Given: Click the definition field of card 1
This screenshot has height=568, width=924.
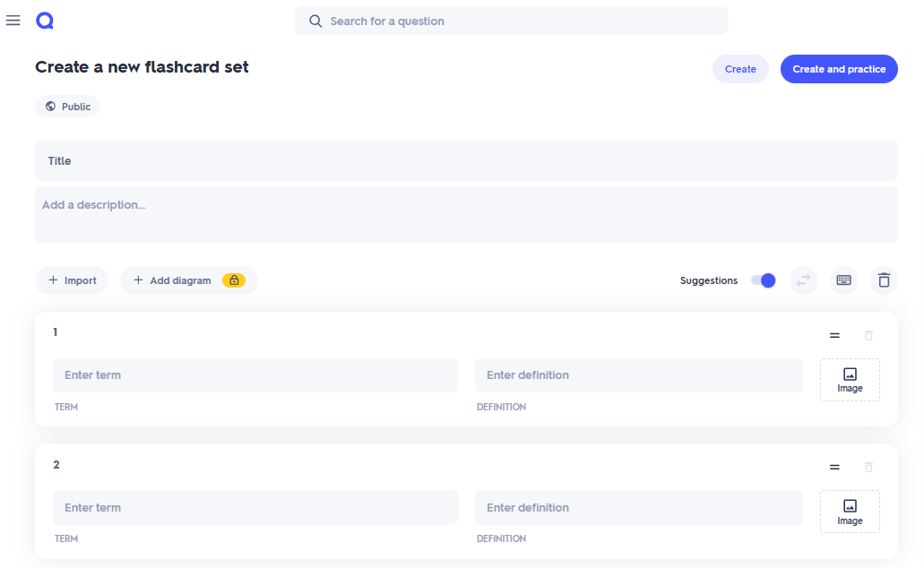Looking at the screenshot, I should 639,375.
